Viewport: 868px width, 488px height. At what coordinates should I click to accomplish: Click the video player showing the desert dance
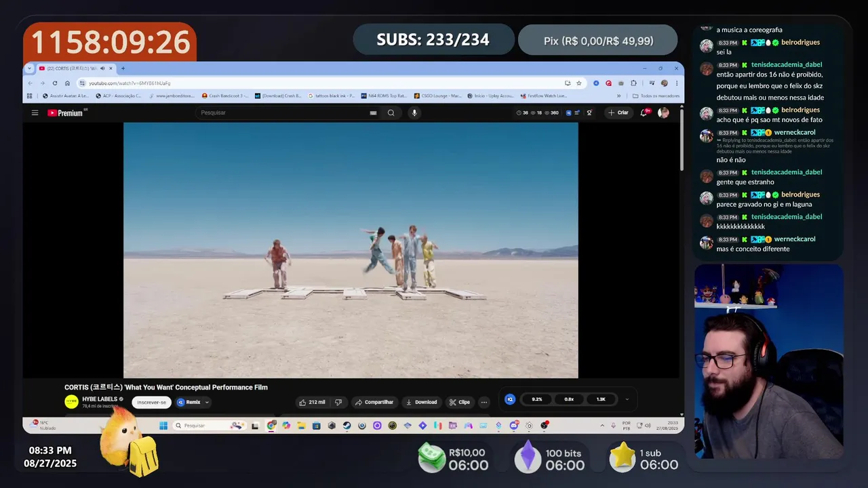351,250
